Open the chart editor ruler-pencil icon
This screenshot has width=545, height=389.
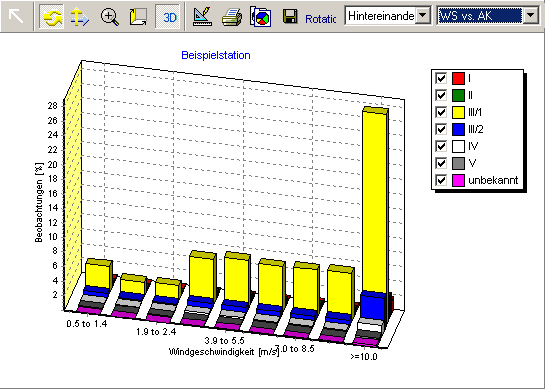203,17
